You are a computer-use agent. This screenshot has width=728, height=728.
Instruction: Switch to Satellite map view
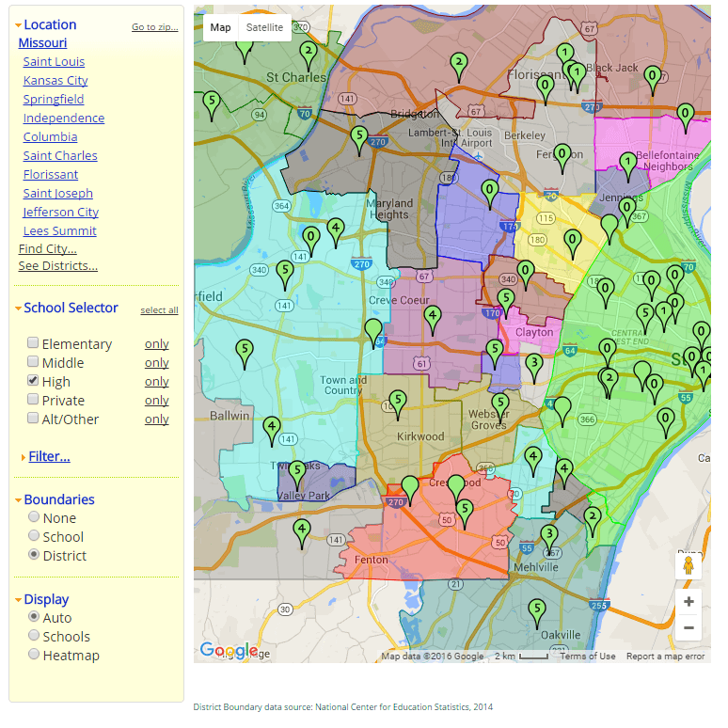click(264, 27)
